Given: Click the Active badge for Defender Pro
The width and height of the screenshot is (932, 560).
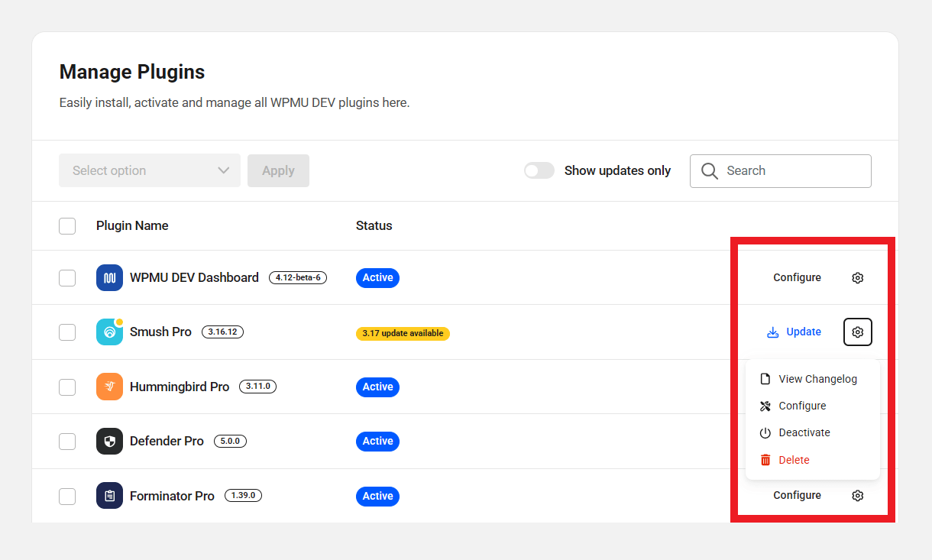Looking at the screenshot, I should click(x=377, y=442).
